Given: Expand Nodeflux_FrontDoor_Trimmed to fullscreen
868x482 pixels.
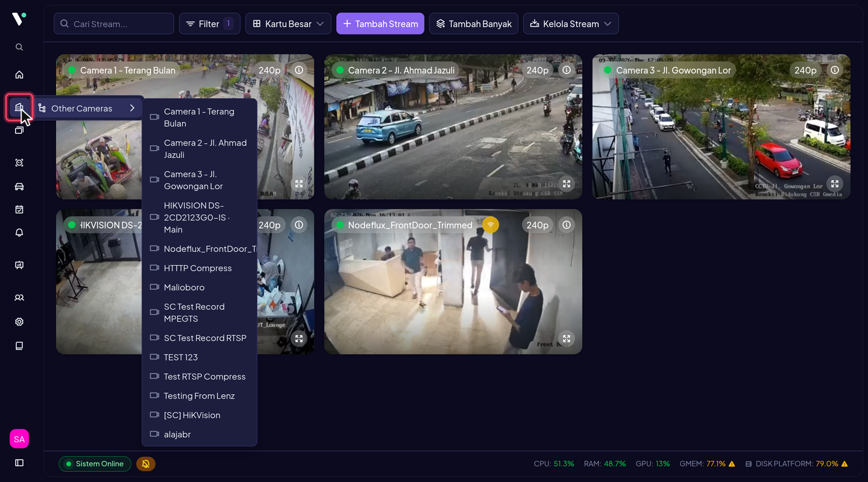Looking at the screenshot, I should tap(567, 339).
